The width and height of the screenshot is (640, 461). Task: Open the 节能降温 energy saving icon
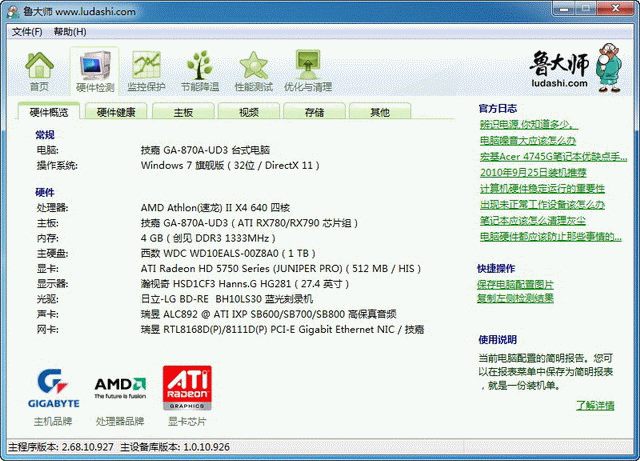pyautogui.click(x=200, y=71)
